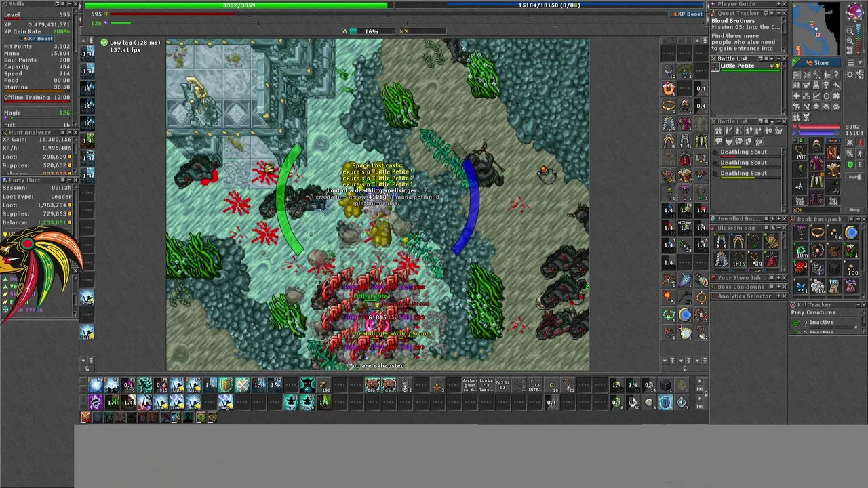Collapse the Book Backpack panel

click(858, 219)
